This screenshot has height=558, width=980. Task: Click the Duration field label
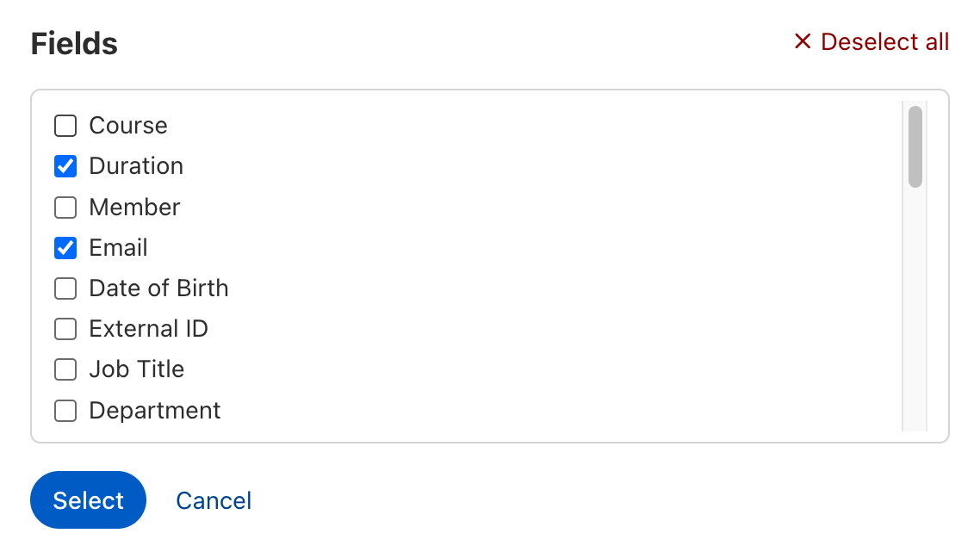136,166
